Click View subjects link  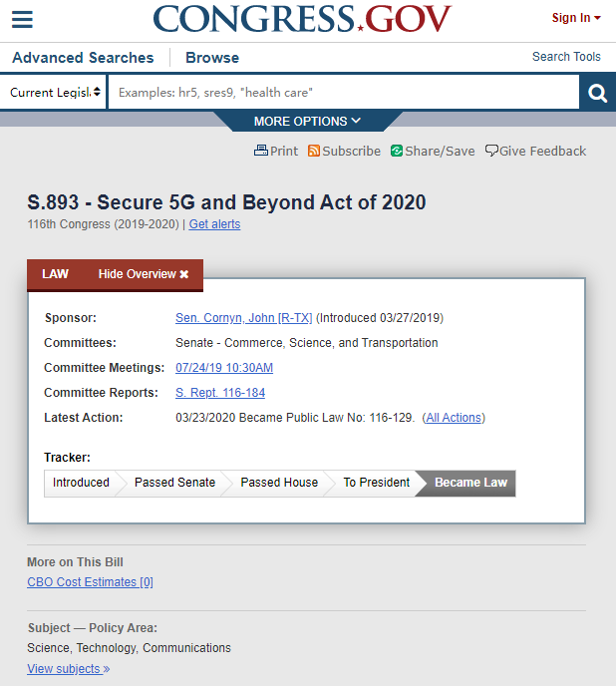[x=68, y=669]
